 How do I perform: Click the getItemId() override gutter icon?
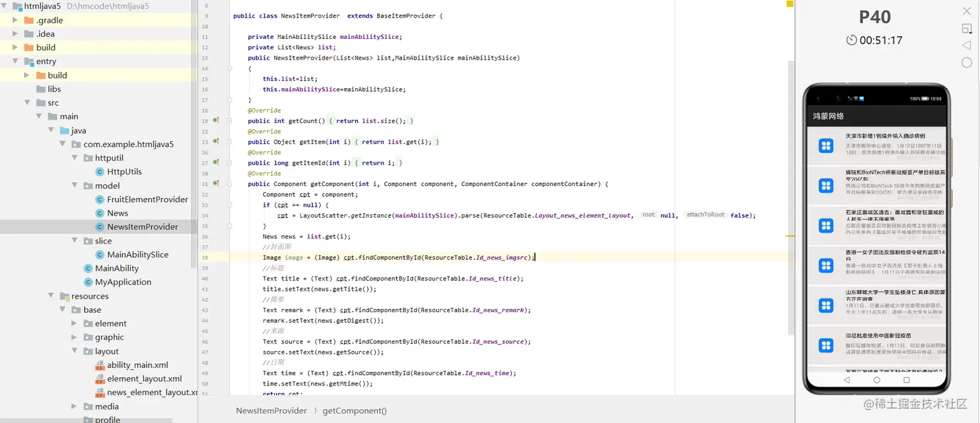[x=216, y=163]
